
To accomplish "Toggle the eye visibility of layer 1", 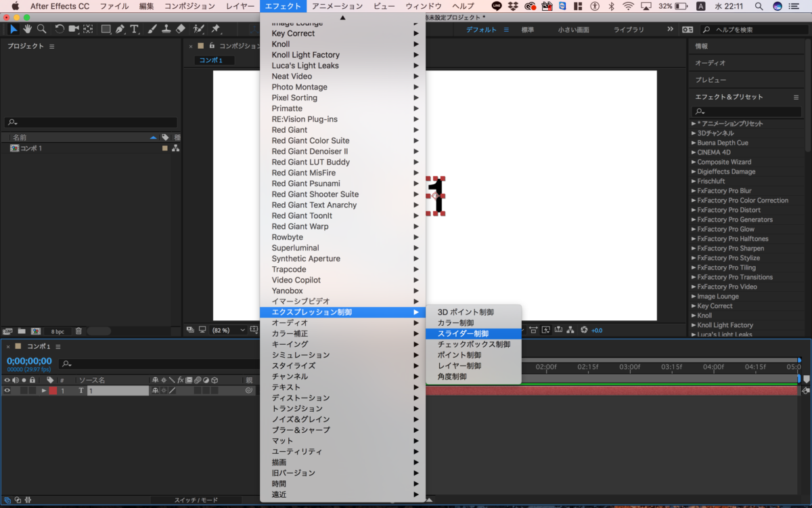I will point(7,391).
